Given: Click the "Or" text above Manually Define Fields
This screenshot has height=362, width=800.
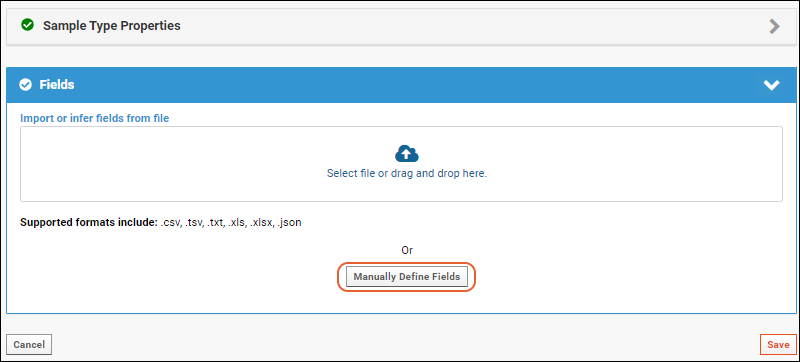Looking at the screenshot, I should tap(407, 250).
